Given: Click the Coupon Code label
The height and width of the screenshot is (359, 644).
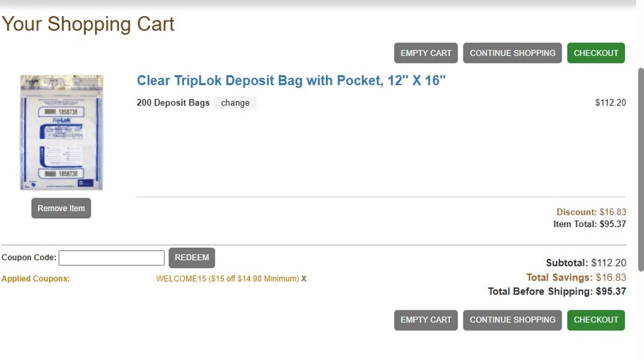Looking at the screenshot, I should 29,258.
